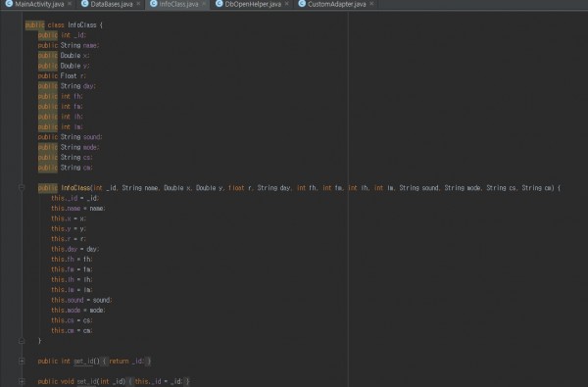Image resolution: width=588 pixels, height=387 pixels.
Task: Open the DbOpenHelper.java tab
Action: (253, 4)
